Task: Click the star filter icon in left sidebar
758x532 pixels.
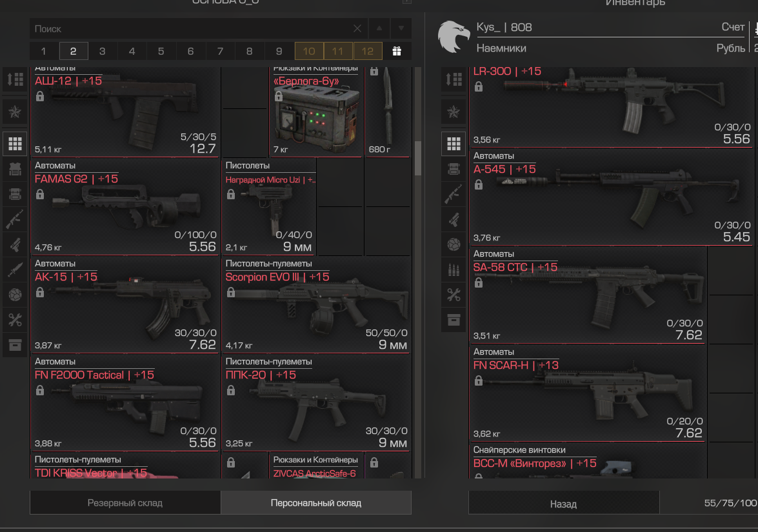Action: 15,112
